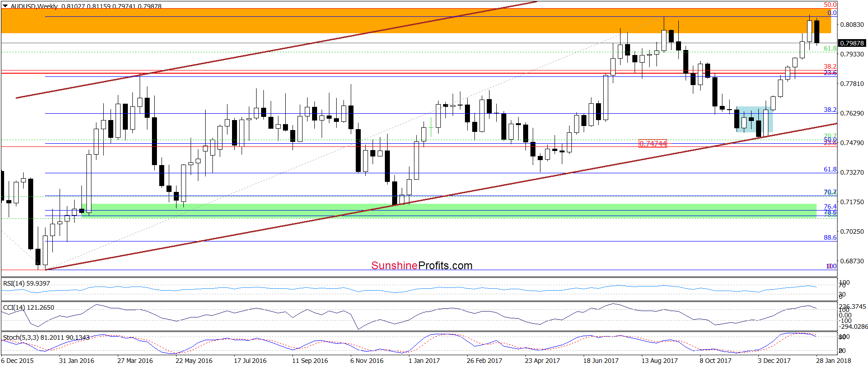Select the current price label 0.79878
This screenshot has width=868, height=367.
[852, 43]
